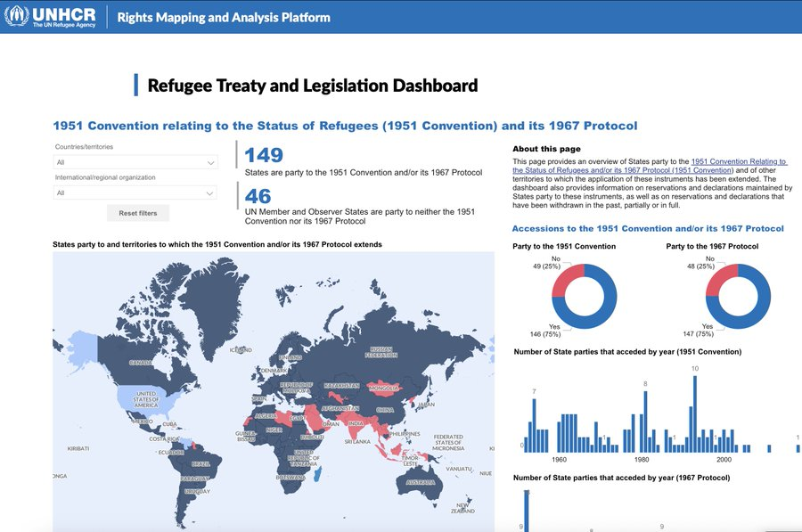Click the tall first bar in 1967 Protocol chart
Viewport: 802px width, 532px height.
coord(527,511)
